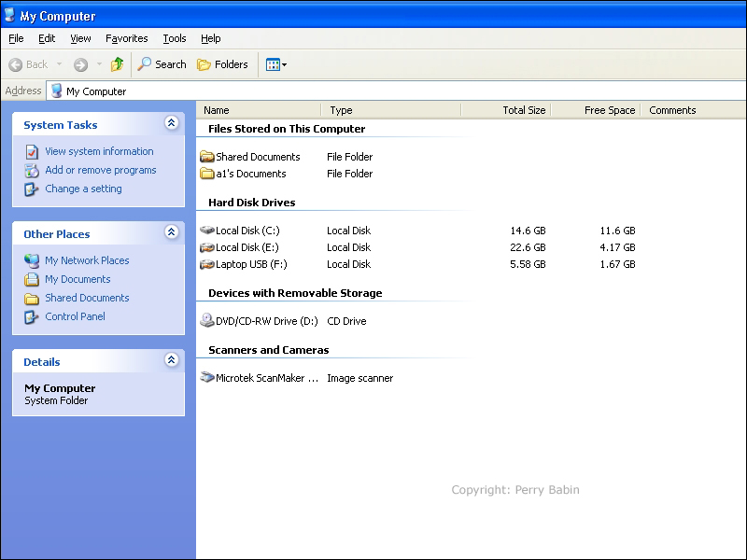Click the Image scanner type text
Viewport: 747px width, 560px height.
pyautogui.click(x=360, y=378)
